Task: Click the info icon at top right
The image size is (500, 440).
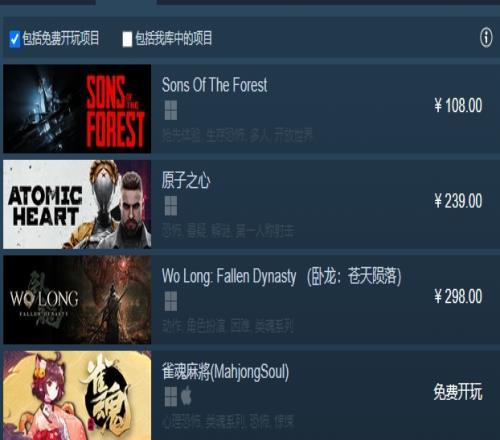Action: click(x=486, y=38)
